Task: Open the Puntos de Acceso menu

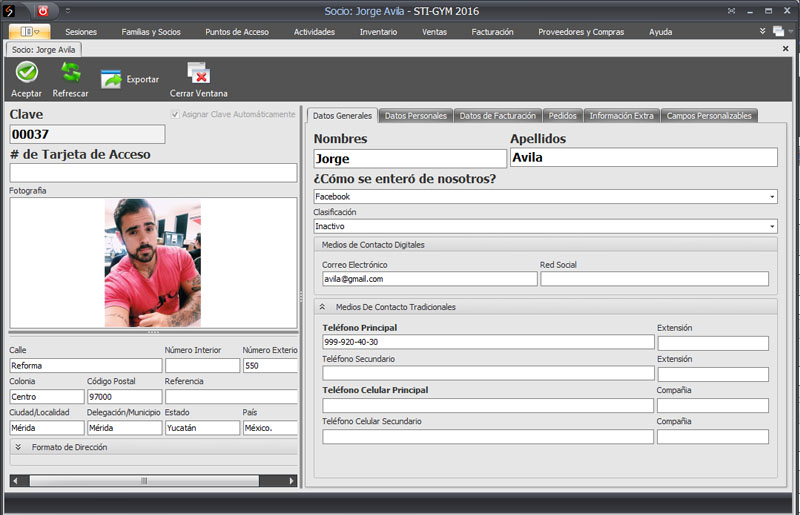Action: (237, 32)
